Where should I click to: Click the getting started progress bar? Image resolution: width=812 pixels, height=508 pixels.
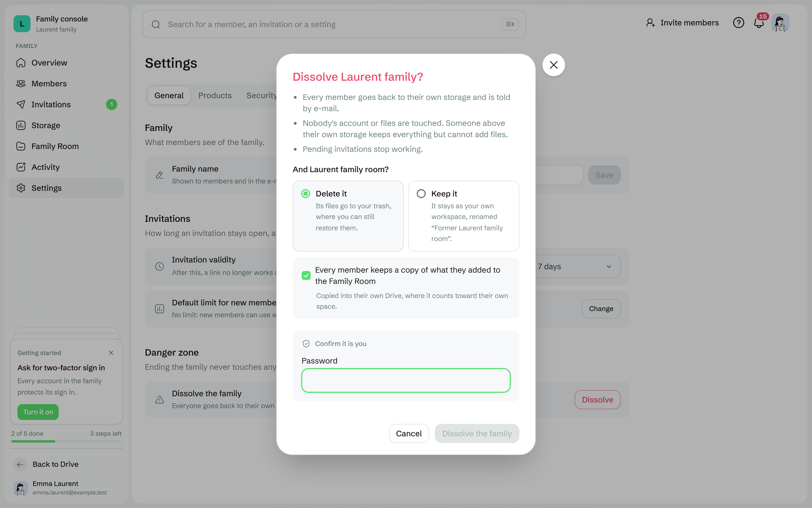click(x=67, y=441)
